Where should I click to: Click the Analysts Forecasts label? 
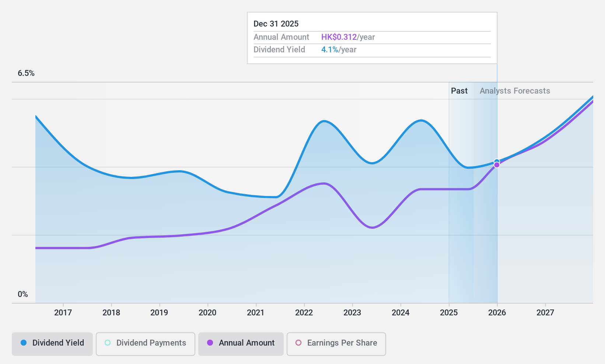click(x=515, y=91)
